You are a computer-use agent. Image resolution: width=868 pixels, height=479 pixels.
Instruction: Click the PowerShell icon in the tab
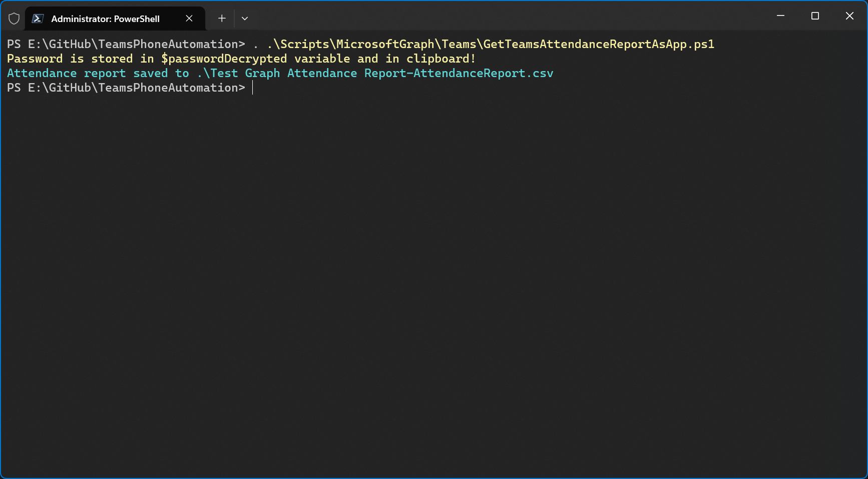coord(38,19)
